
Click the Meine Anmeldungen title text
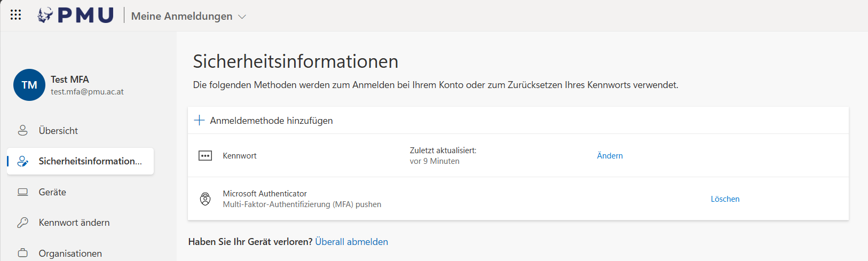(x=182, y=17)
